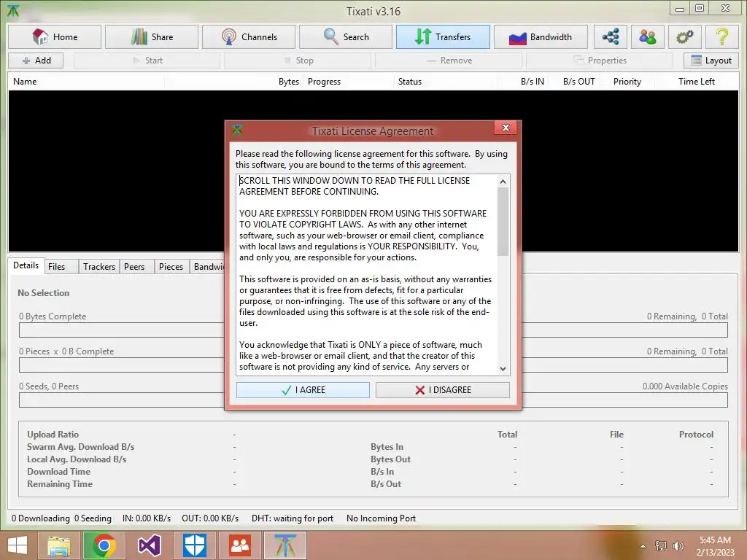Click the license scrollbar thumb
Screen dimensions: 747x560
pos(503,222)
